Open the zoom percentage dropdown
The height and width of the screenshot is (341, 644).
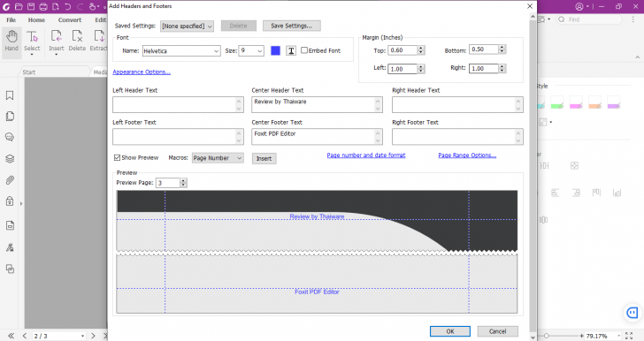point(618,336)
